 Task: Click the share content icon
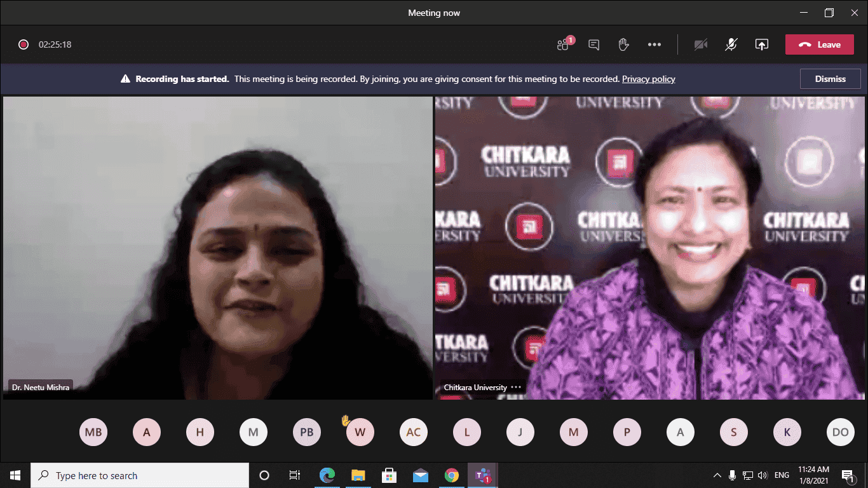(762, 44)
